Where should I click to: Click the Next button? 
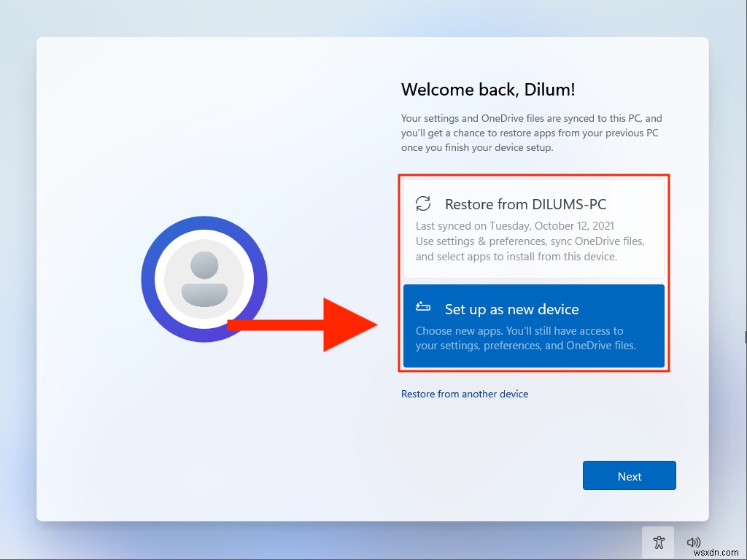[629, 475]
